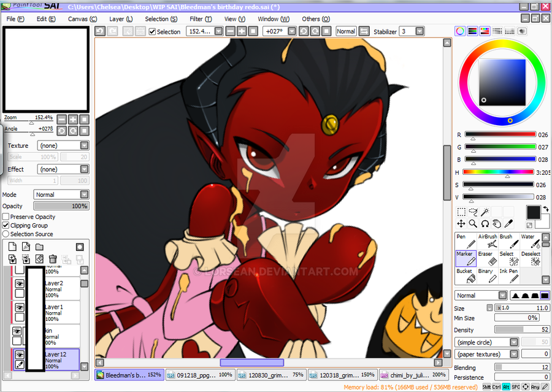Click the Normal blend button in toolbar

coord(346,31)
